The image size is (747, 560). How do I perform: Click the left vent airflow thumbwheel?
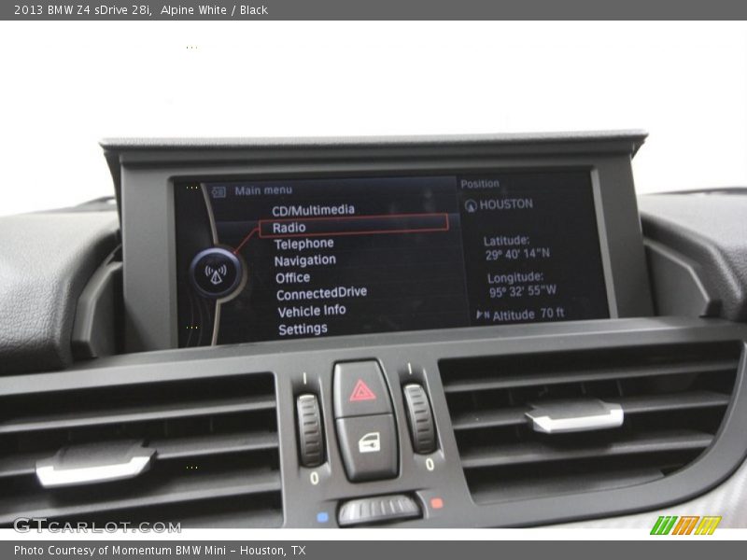(x=311, y=429)
